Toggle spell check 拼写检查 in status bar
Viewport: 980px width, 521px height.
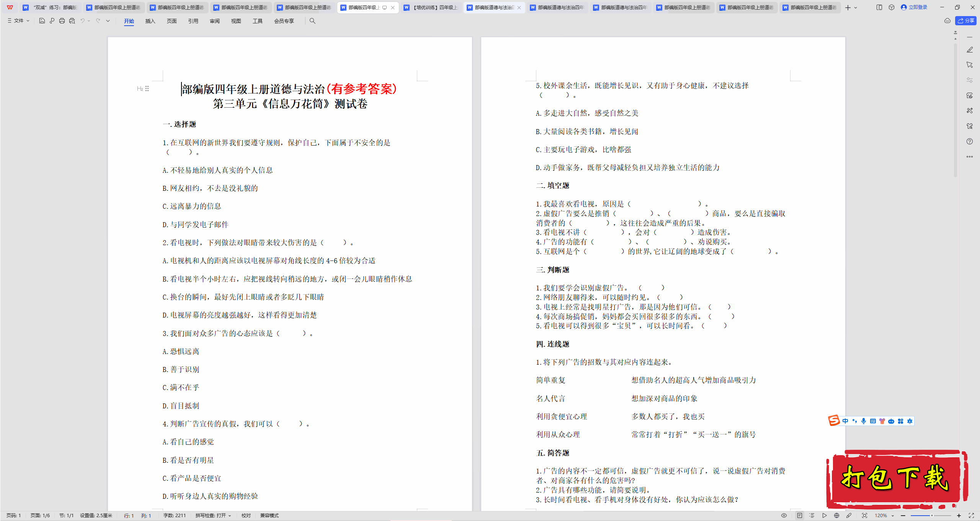tap(213, 516)
